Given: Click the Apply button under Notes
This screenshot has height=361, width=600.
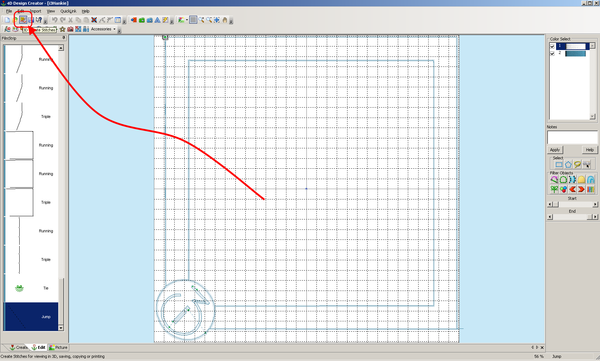Looking at the screenshot, I should (x=555, y=150).
